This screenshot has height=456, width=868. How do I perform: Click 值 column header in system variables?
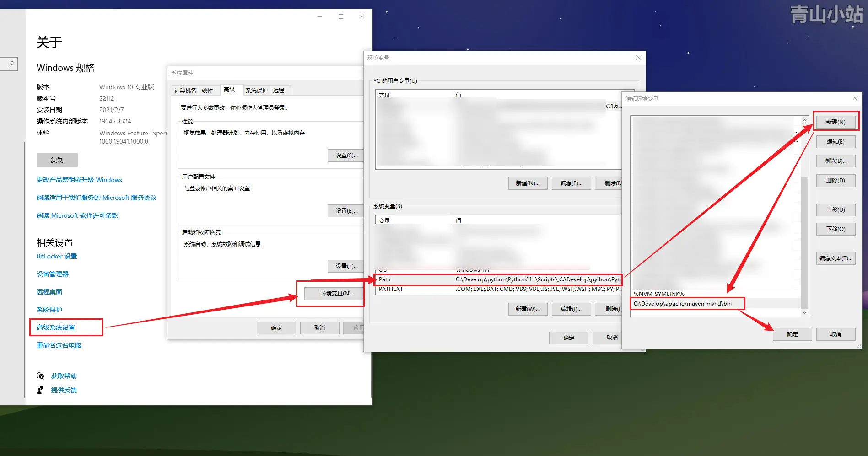(x=537, y=220)
